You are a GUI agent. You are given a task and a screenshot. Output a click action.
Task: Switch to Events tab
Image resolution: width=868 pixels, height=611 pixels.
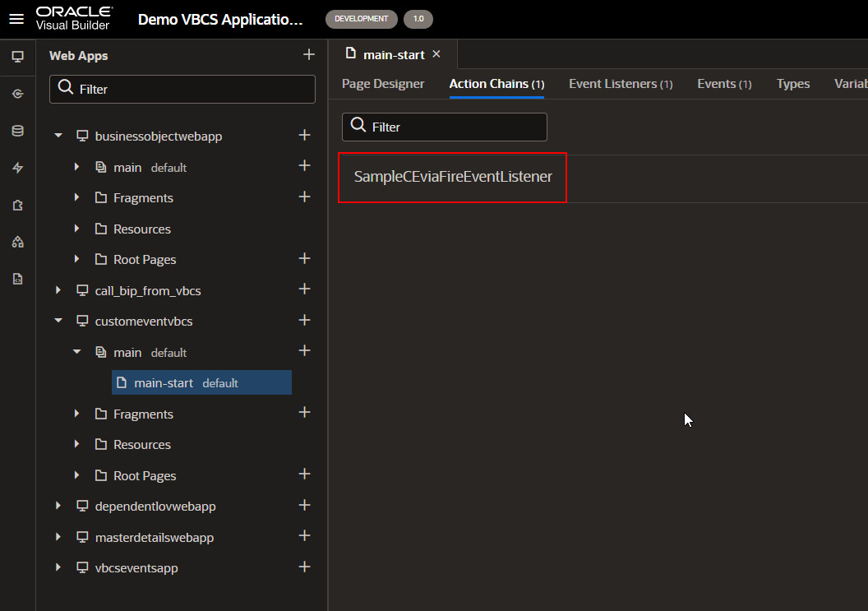(x=724, y=84)
